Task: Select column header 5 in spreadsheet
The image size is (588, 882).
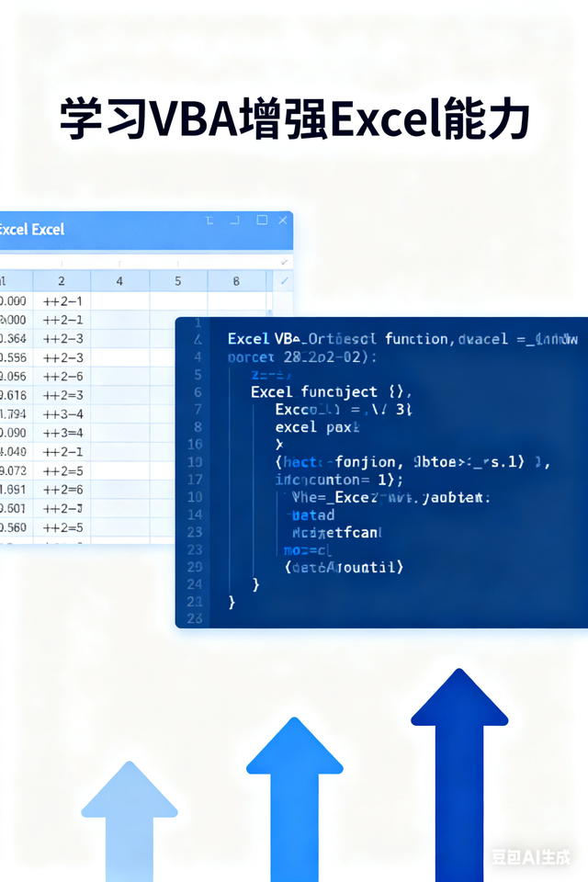Action: click(x=178, y=281)
